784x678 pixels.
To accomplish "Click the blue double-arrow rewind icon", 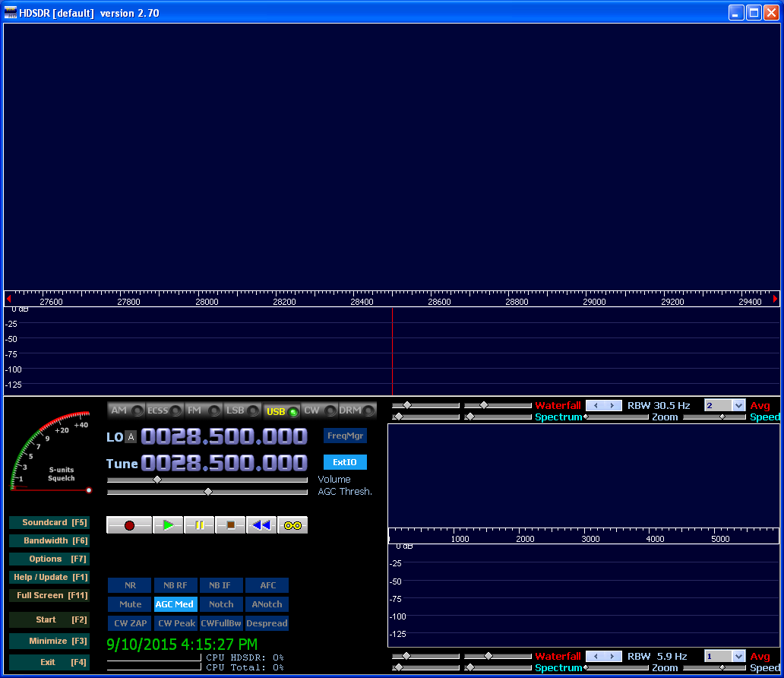I will pos(261,524).
